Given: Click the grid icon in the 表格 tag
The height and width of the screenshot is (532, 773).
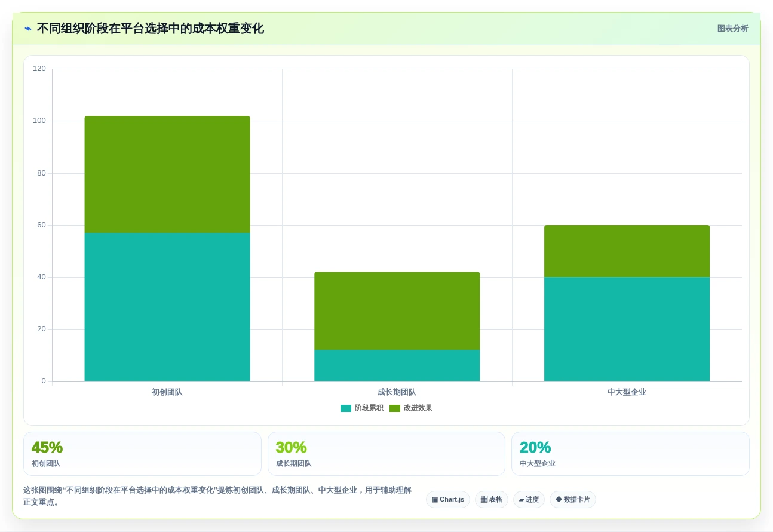Looking at the screenshot, I should pyautogui.click(x=484, y=499).
